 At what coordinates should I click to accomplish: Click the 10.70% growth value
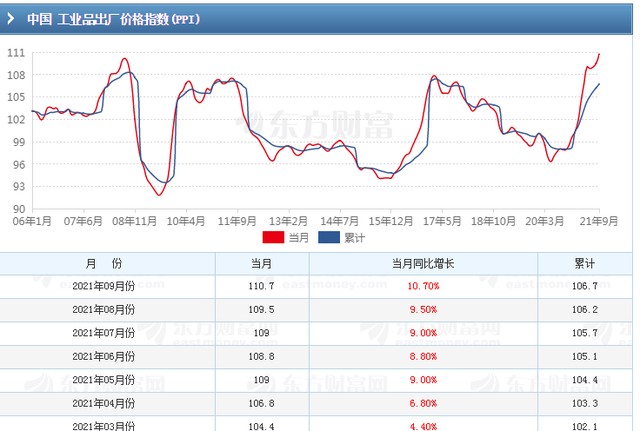click(x=423, y=286)
